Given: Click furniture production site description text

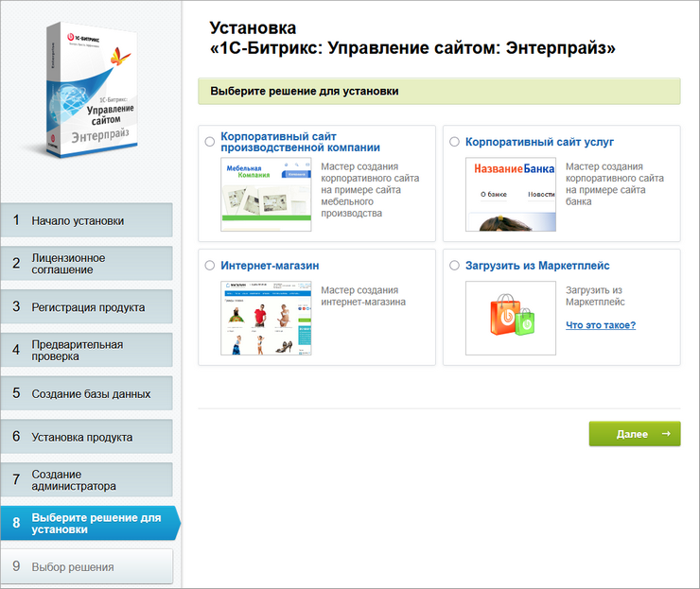Looking at the screenshot, I should pos(370,190).
